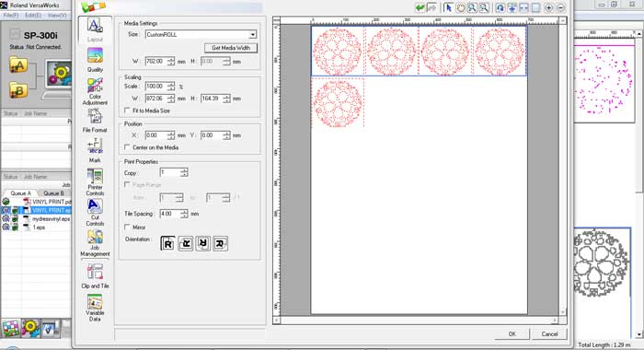Toggle the Mirror checkbox

click(127, 227)
